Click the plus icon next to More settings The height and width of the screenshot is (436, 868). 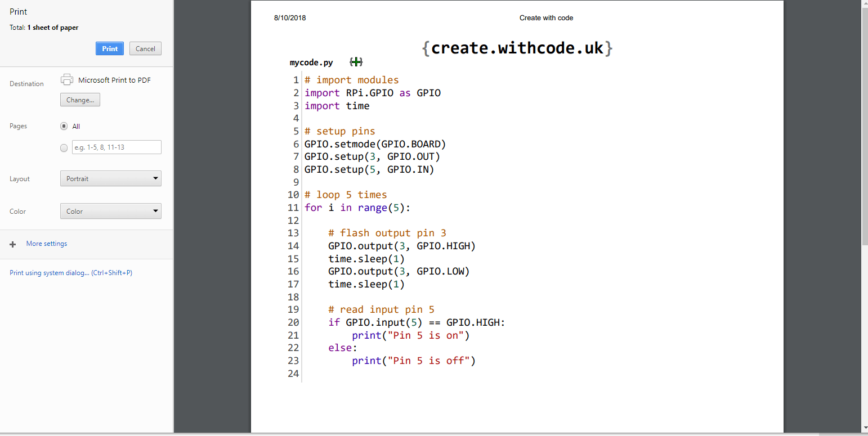point(12,244)
